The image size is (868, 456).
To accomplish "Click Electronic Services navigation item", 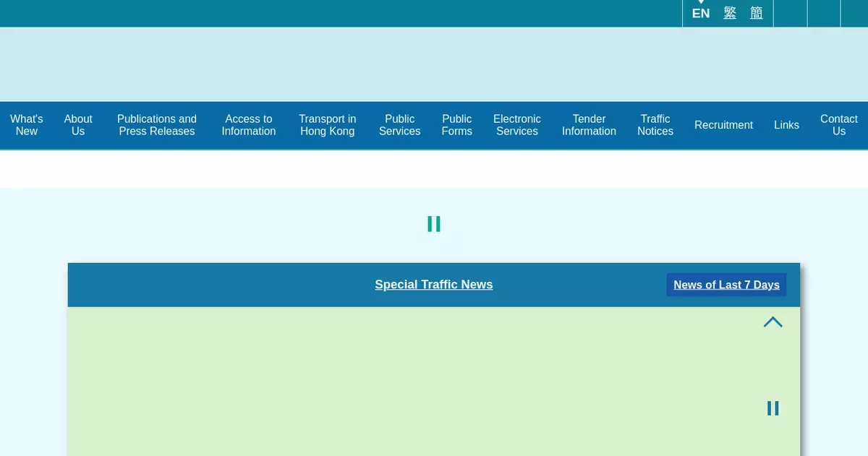I will pyautogui.click(x=517, y=125).
